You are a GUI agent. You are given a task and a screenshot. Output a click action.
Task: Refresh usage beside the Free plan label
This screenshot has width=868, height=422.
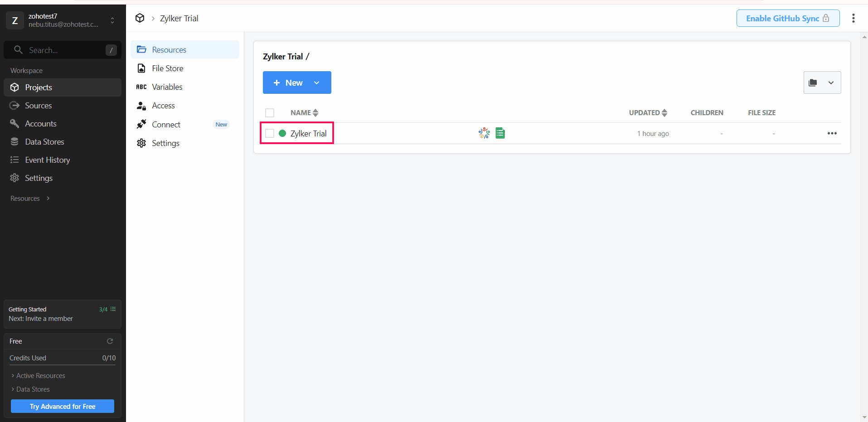tap(110, 341)
